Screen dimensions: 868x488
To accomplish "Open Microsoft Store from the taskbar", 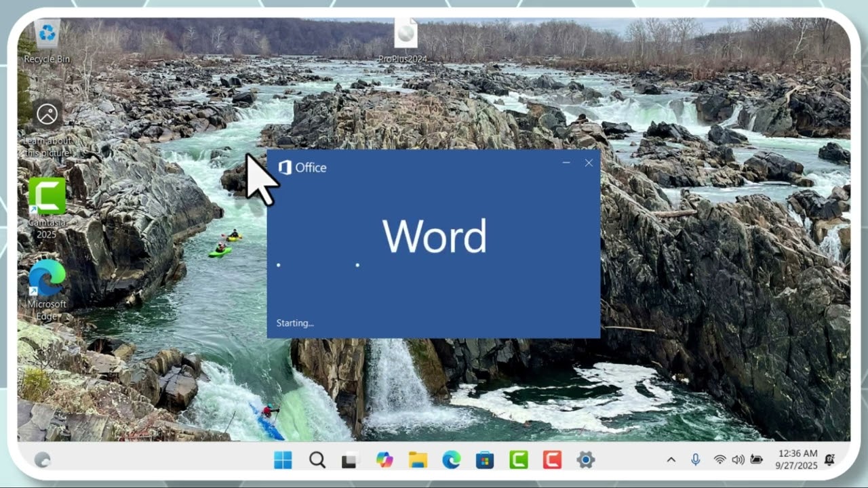I will 485,460.
